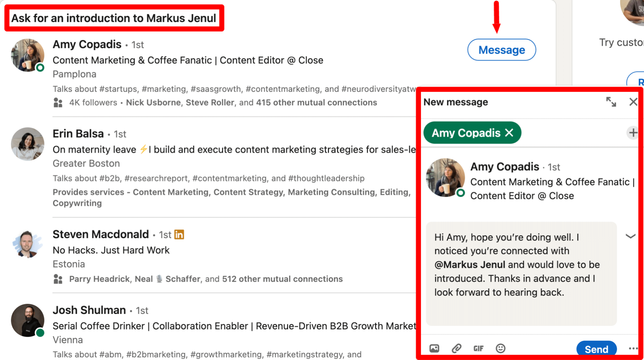The height and width of the screenshot is (360, 644).
Task: Click the Message button for Amy Copadis
Action: pyautogui.click(x=502, y=50)
